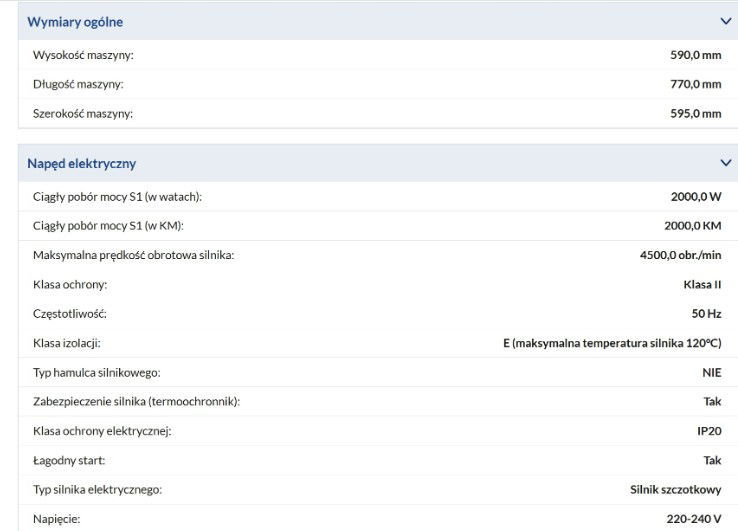Click the Klasa izolacji E value text

tap(612, 343)
